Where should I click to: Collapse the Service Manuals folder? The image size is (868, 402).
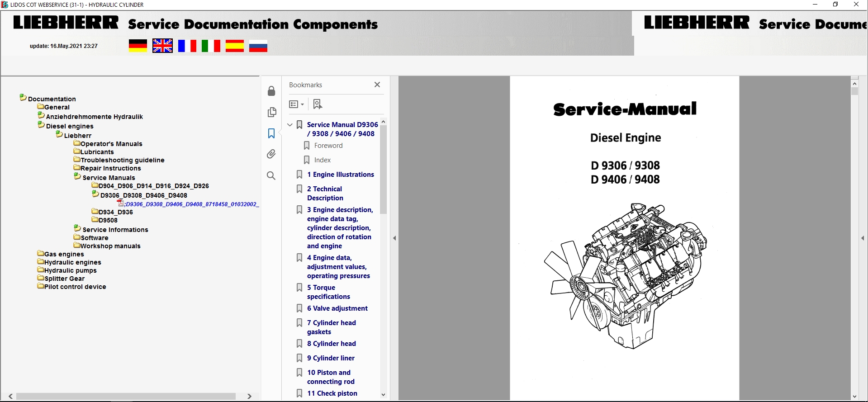pyautogui.click(x=77, y=176)
